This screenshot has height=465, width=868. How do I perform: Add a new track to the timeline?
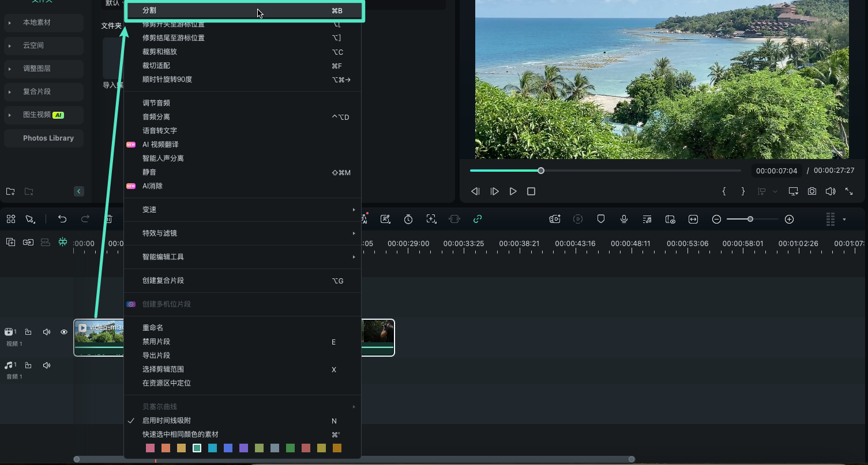pos(10,242)
